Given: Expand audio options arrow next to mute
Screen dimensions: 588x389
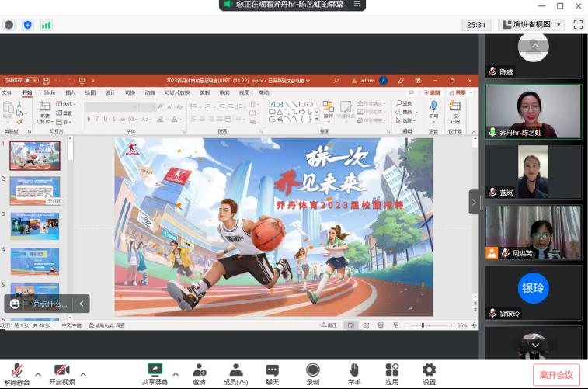Looking at the screenshot, I should tap(38, 374).
